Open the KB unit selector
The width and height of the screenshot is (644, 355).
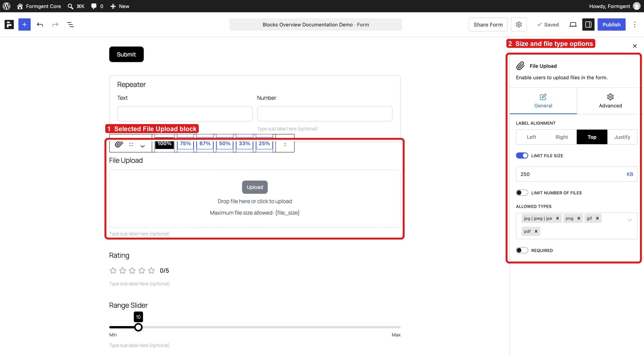tap(630, 174)
